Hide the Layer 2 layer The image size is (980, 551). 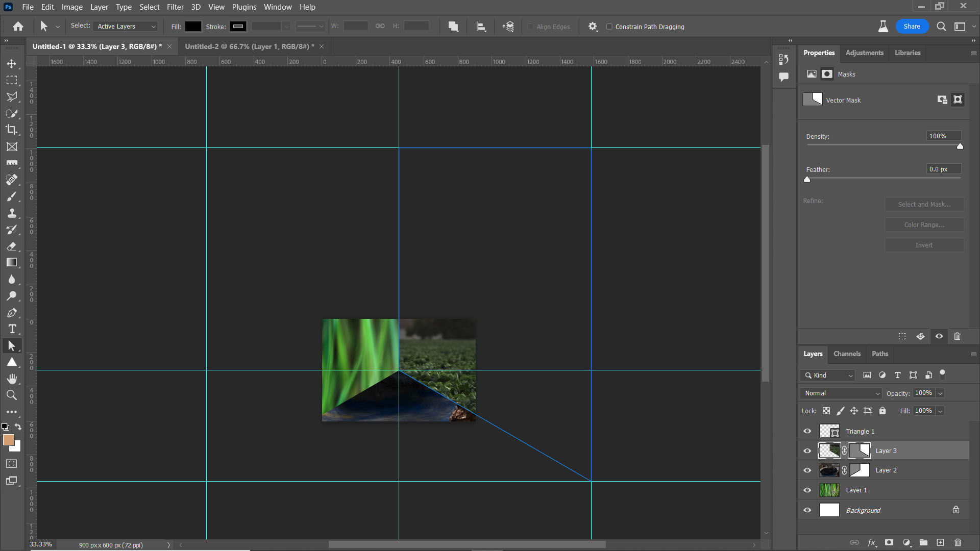pos(807,470)
